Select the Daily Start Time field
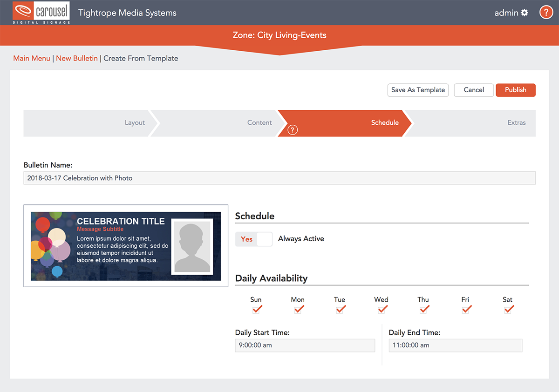This screenshot has height=392, width=559. 305,345
